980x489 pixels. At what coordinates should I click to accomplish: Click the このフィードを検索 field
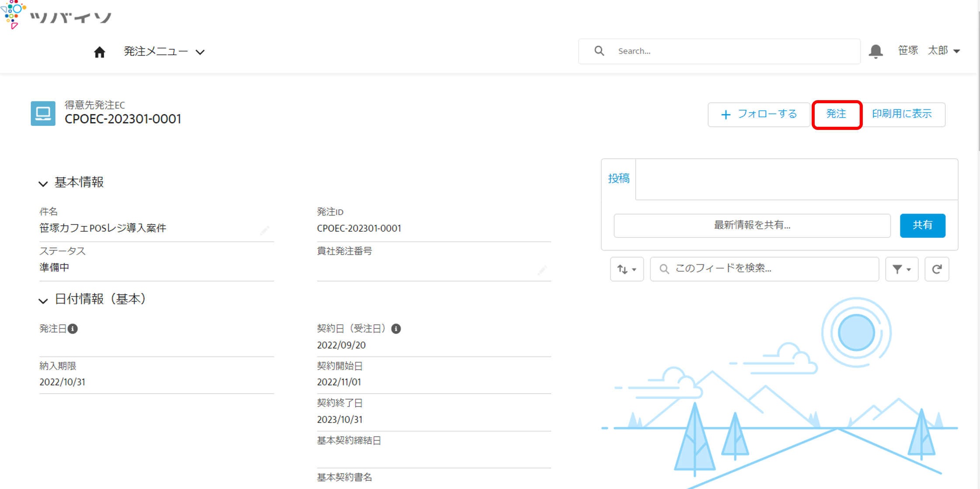[764, 269]
